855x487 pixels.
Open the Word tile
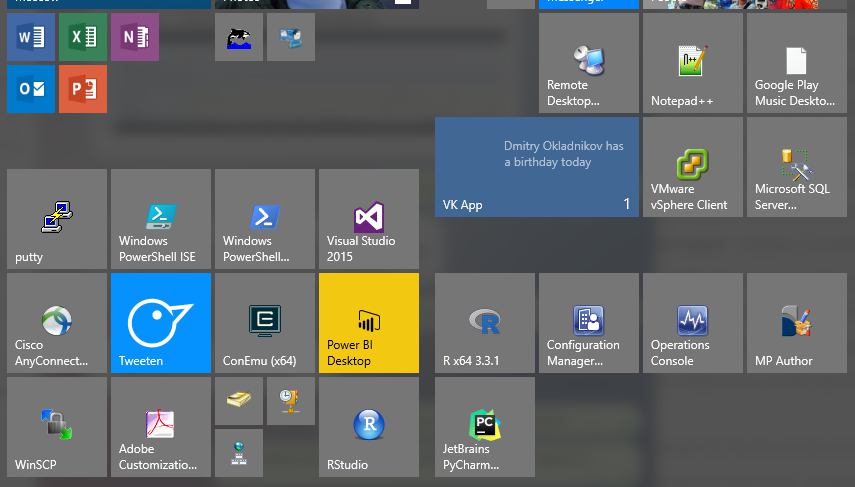coord(31,37)
